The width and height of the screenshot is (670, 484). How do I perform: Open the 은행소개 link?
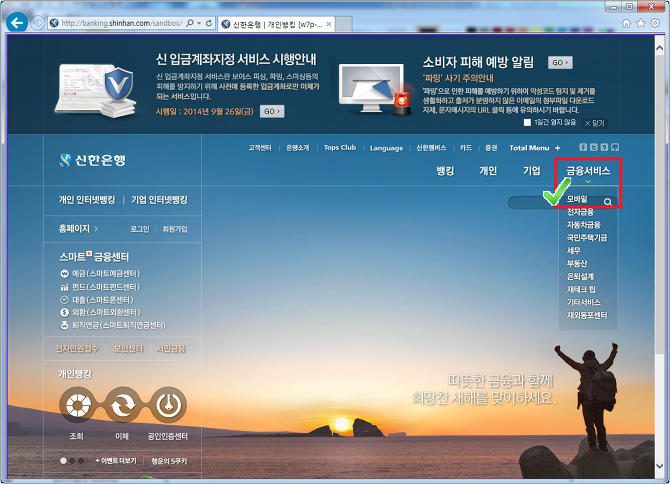(298, 148)
